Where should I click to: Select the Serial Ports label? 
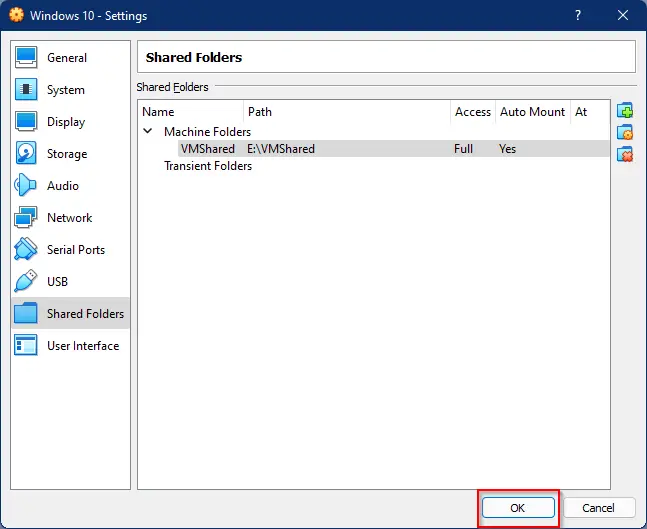76,250
